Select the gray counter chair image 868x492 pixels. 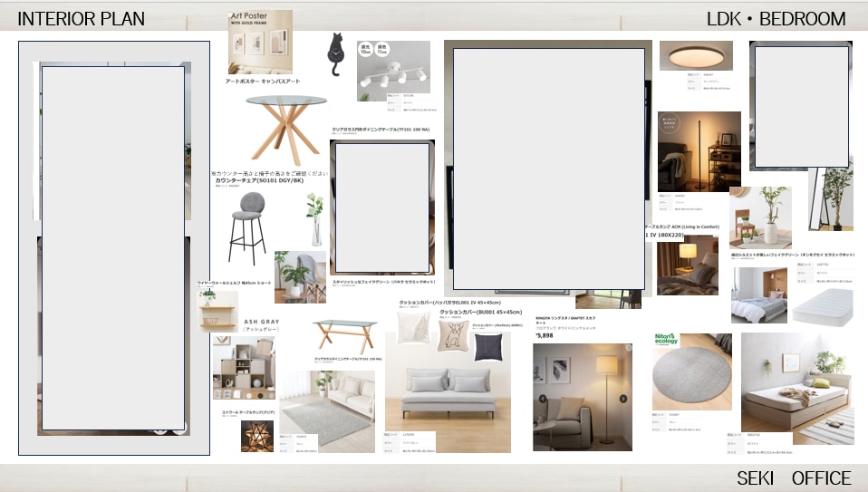pos(248,227)
